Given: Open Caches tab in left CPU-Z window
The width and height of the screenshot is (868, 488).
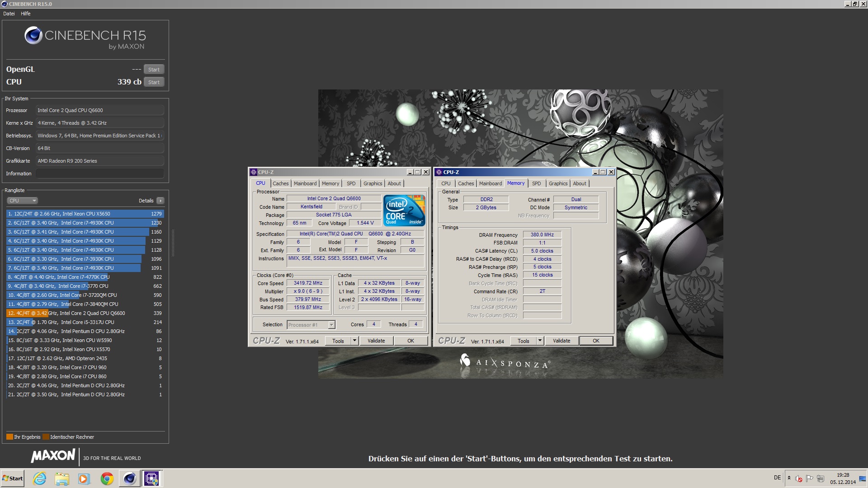Looking at the screenshot, I should (280, 183).
